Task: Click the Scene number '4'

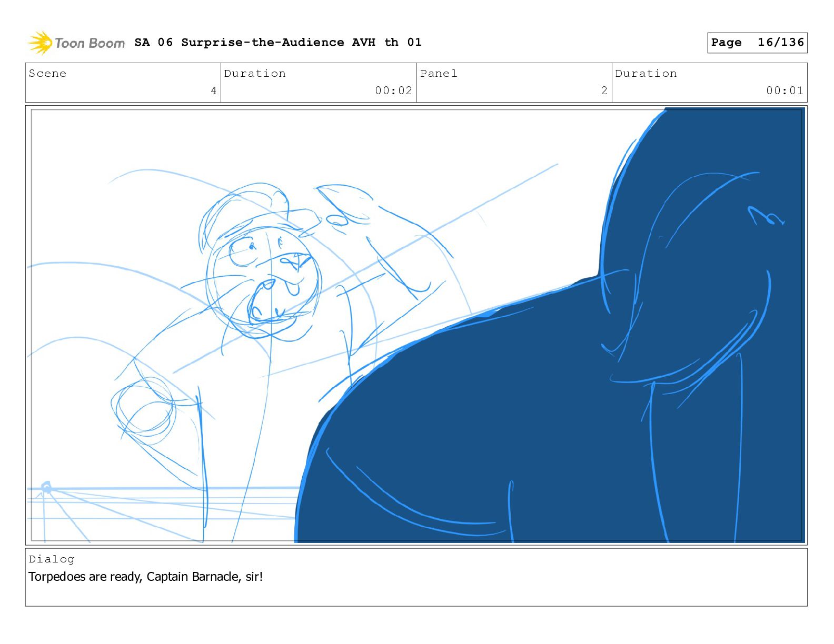Action: pyautogui.click(x=213, y=90)
